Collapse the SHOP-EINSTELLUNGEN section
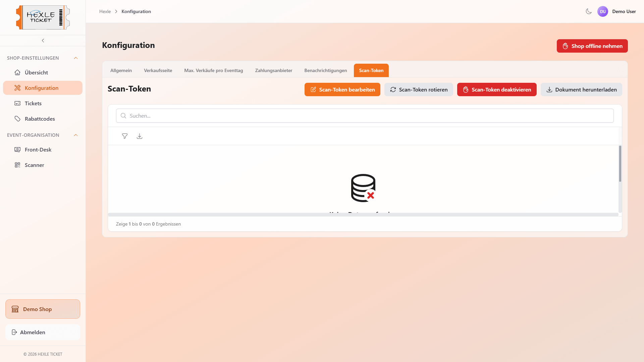The image size is (644, 362). 75,58
